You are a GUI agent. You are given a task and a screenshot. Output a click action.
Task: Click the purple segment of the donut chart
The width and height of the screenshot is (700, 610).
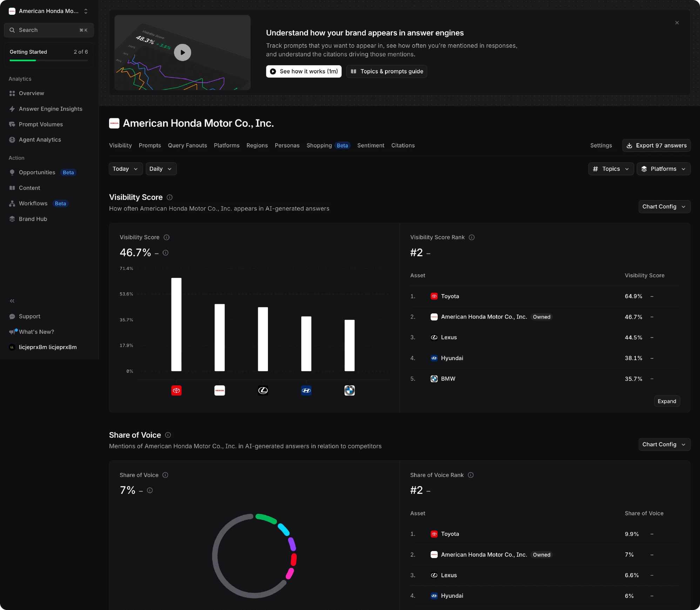[292, 544]
